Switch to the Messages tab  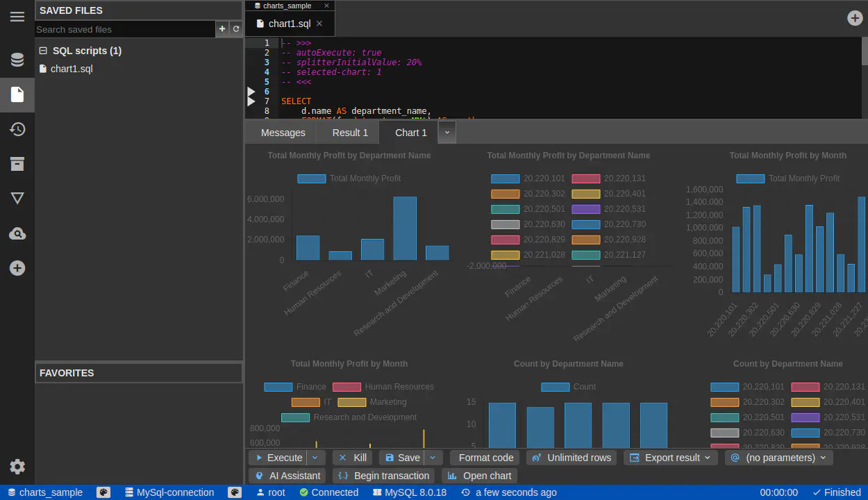coord(283,133)
